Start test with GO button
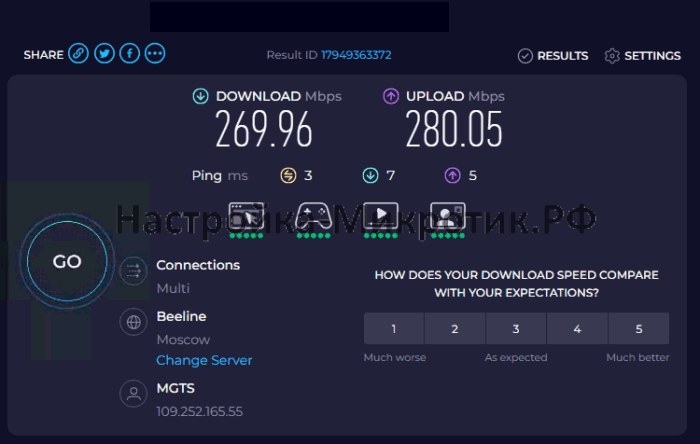The height and width of the screenshot is (444, 700). coord(67,261)
